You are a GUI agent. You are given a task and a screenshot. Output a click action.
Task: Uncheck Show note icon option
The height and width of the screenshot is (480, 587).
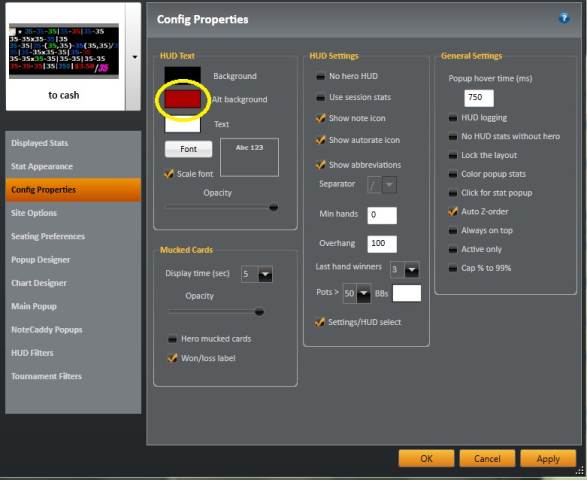(320, 118)
